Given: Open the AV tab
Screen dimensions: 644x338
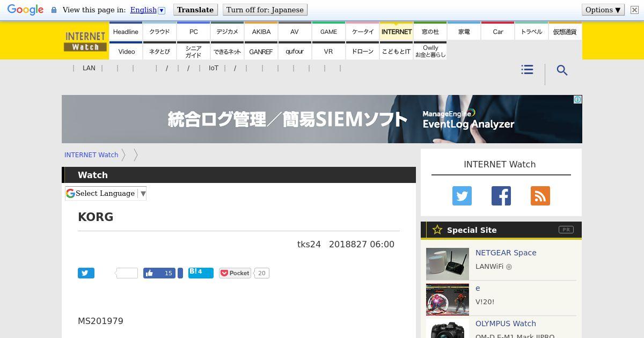Looking at the screenshot, I should (295, 32).
